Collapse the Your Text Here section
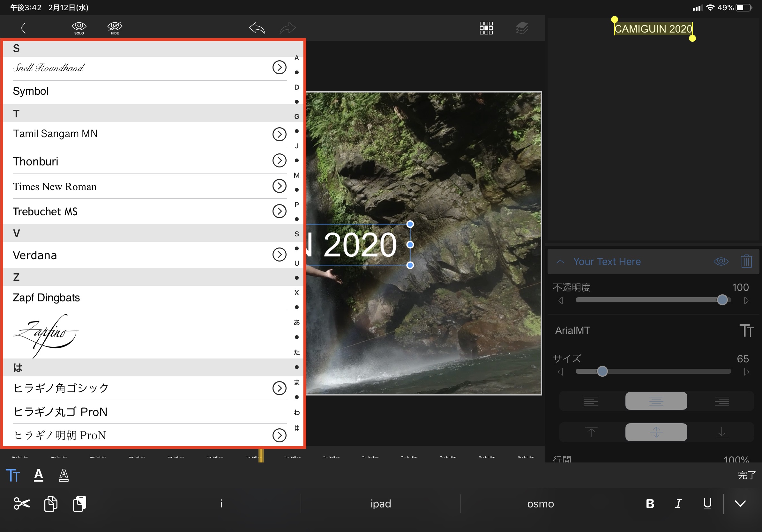 (560, 261)
